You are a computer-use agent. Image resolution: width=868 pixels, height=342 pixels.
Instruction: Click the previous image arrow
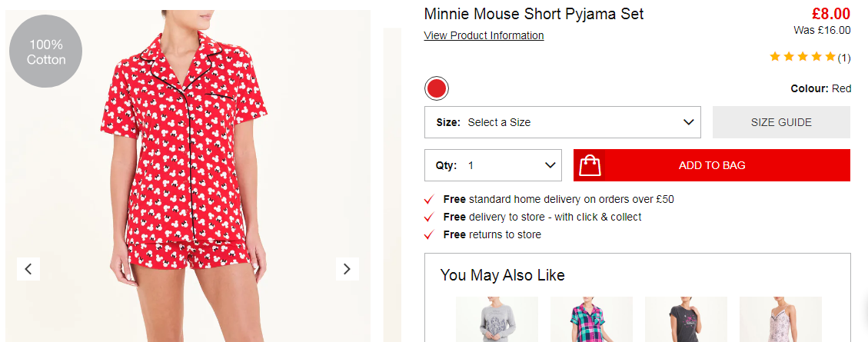pyautogui.click(x=28, y=269)
